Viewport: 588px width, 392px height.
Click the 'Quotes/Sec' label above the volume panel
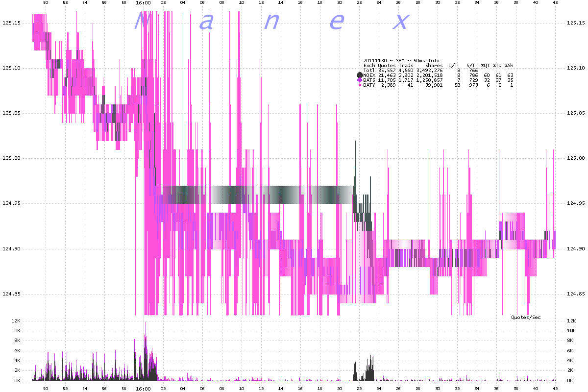point(526,318)
